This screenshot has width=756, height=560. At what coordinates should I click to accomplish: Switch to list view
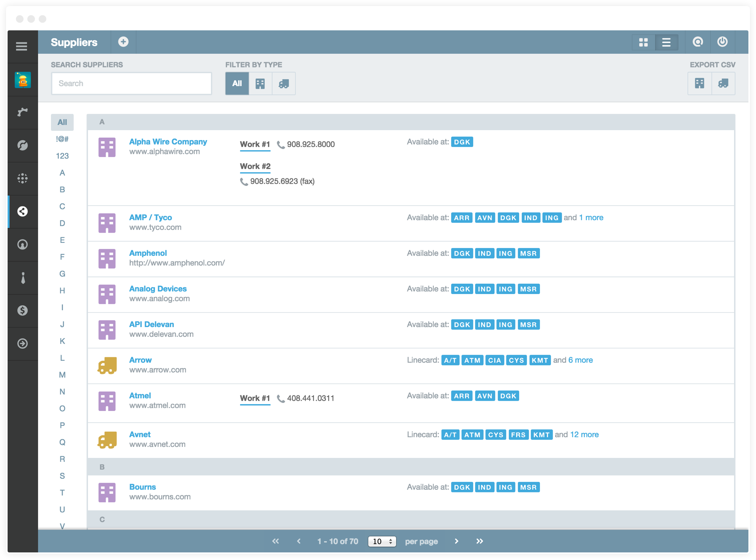tap(666, 42)
